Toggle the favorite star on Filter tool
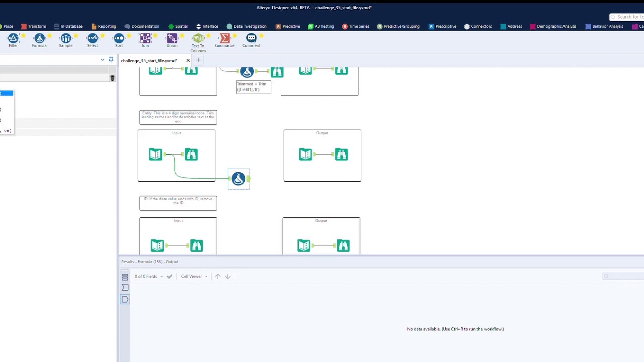The height and width of the screenshot is (362, 644). pyautogui.click(x=23, y=35)
